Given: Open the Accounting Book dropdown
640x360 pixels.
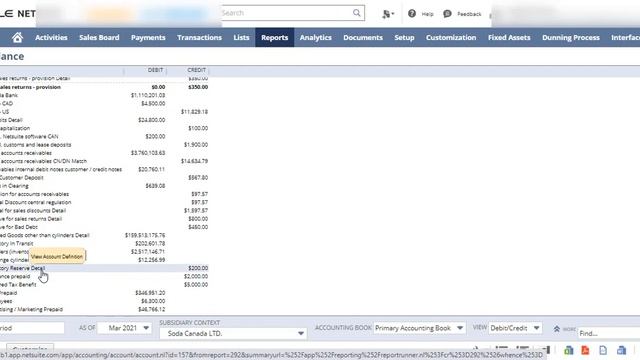Looking at the screenshot, I should pos(419,328).
